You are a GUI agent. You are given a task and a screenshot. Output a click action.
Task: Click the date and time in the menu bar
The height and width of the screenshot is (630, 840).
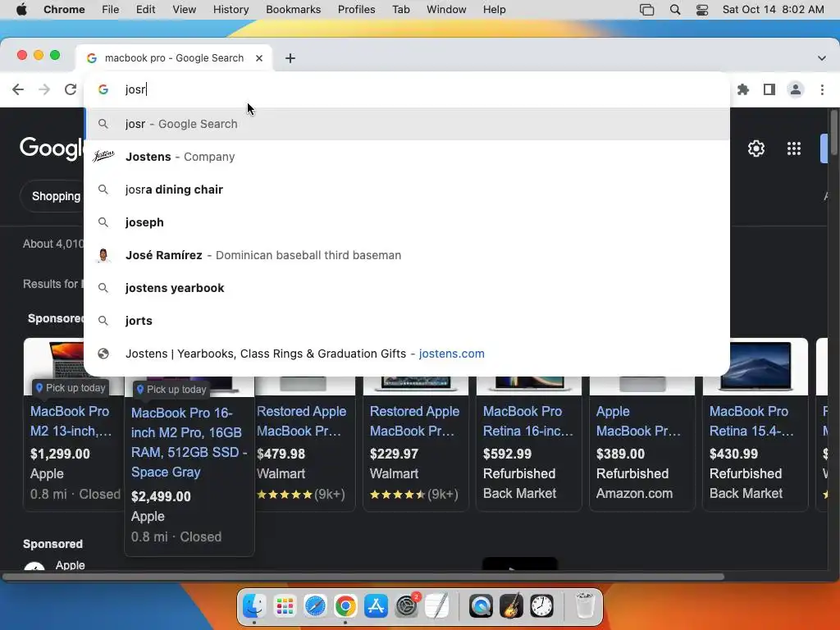click(x=773, y=10)
